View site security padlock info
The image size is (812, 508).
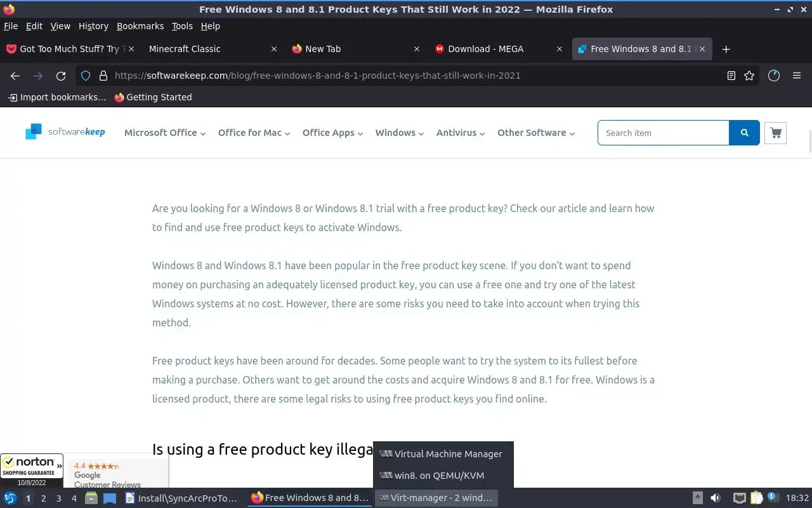click(x=103, y=76)
